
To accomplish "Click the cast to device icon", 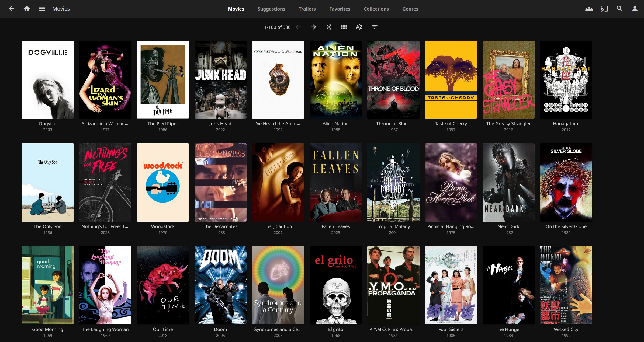I will pos(604,9).
